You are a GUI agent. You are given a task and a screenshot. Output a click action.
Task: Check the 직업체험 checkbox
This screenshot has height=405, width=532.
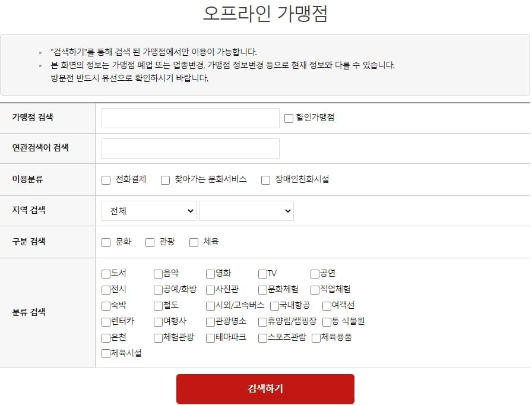click(315, 290)
